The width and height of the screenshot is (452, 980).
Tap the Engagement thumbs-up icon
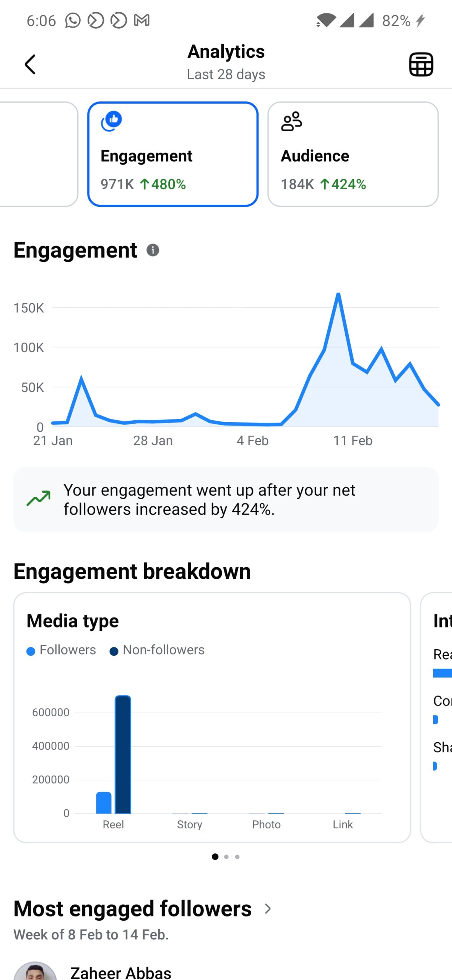[x=111, y=121]
